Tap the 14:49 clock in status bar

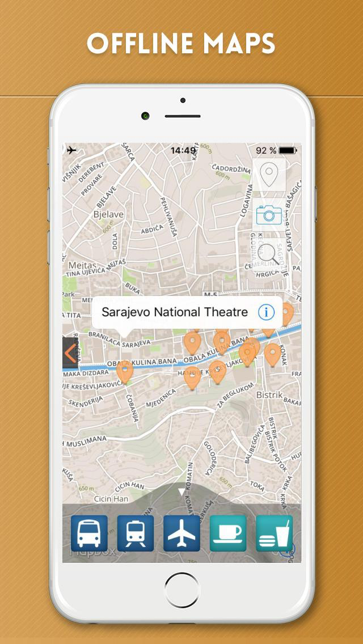183,151
